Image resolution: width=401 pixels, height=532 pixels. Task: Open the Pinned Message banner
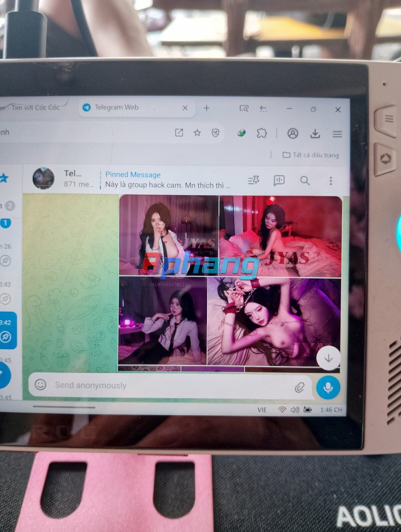pos(167,180)
